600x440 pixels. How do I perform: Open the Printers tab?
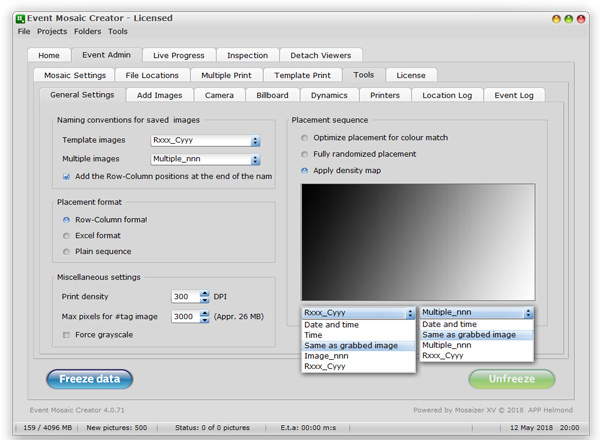point(385,95)
